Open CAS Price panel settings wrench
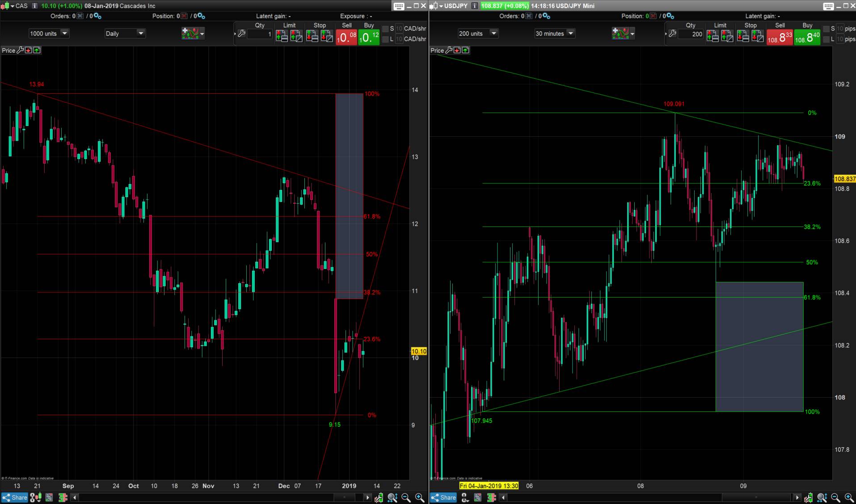 [20, 50]
